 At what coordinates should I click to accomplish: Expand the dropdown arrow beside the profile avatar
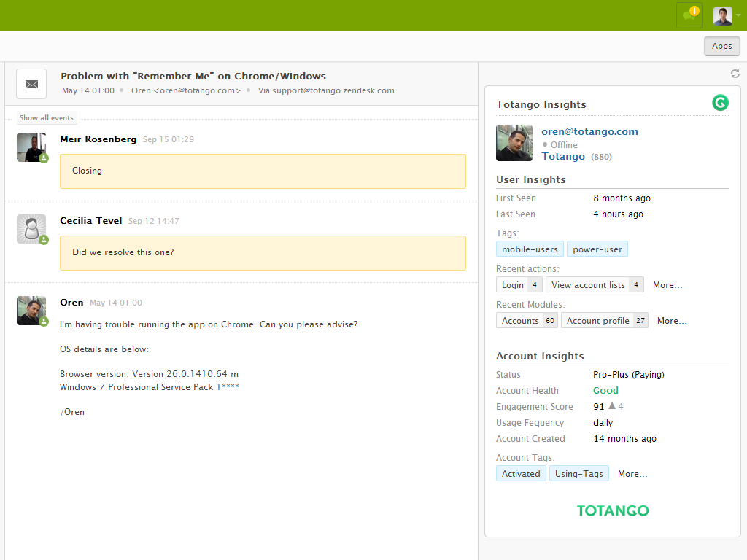pos(738,15)
